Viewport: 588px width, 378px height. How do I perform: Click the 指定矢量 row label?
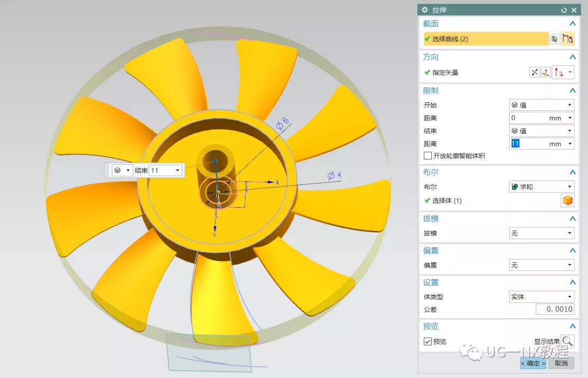click(x=445, y=73)
